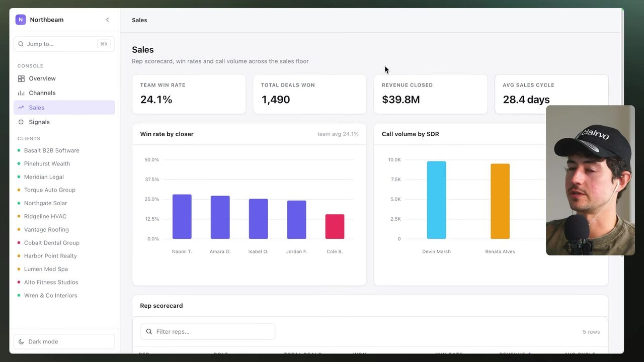Screen dimensions: 644x362
Task: Click the Filter reps search icon
Action: point(149,332)
